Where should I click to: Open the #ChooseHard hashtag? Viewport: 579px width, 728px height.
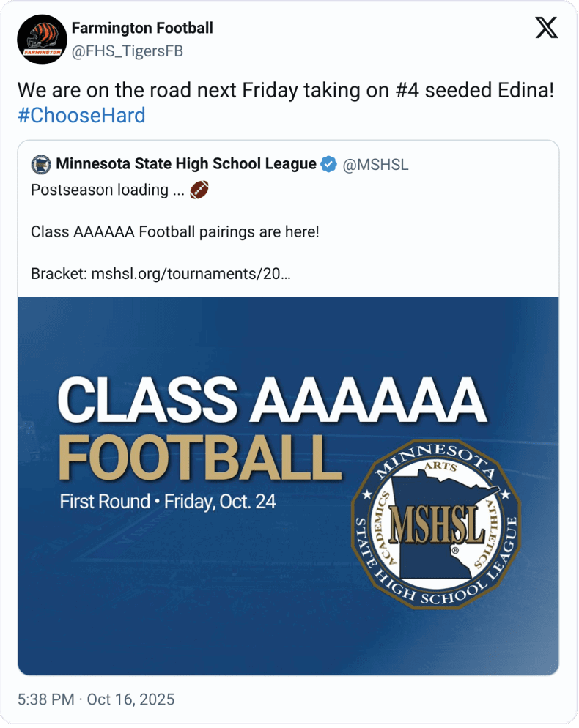click(x=81, y=116)
